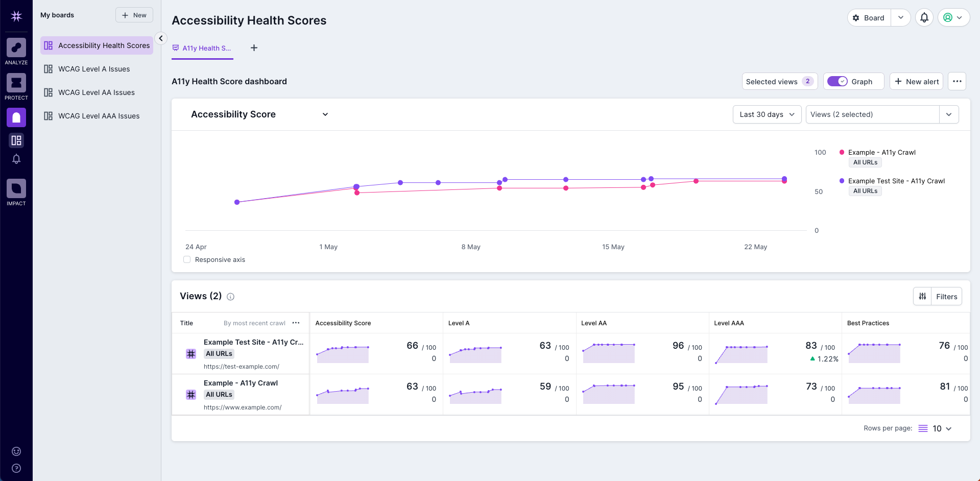
Task: Select WCAG Level AA Issues board
Action: click(x=97, y=92)
